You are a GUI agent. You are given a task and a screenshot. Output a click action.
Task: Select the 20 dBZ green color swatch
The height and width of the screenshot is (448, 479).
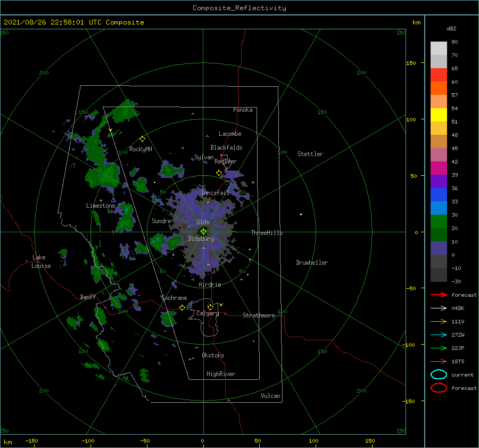click(439, 234)
